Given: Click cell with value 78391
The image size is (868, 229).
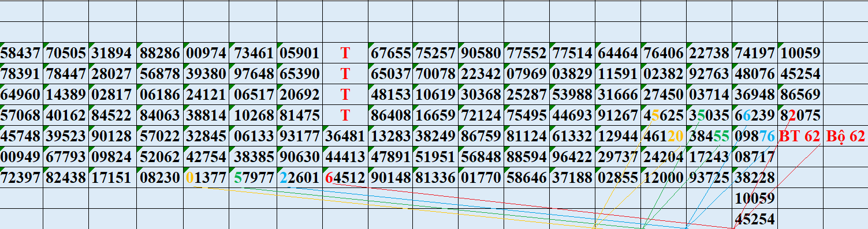Looking at the screenshot, I should pos(21,74).
